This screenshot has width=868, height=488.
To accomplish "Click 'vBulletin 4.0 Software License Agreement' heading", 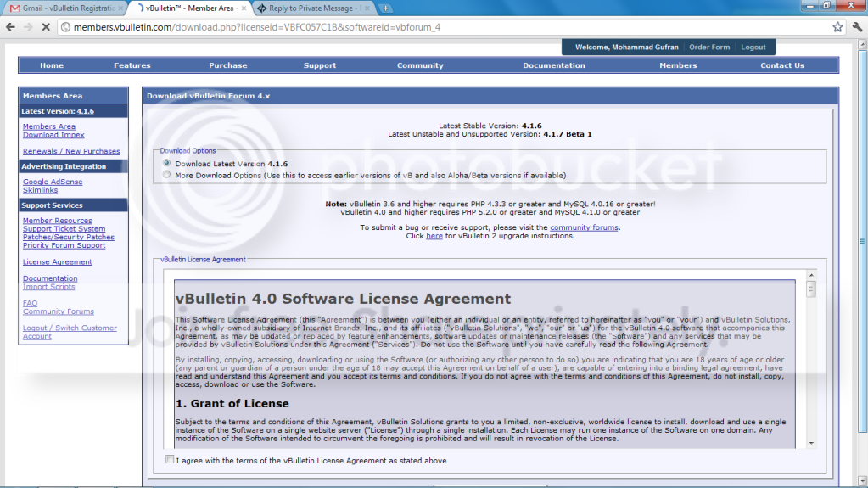I will pos(344,299).
